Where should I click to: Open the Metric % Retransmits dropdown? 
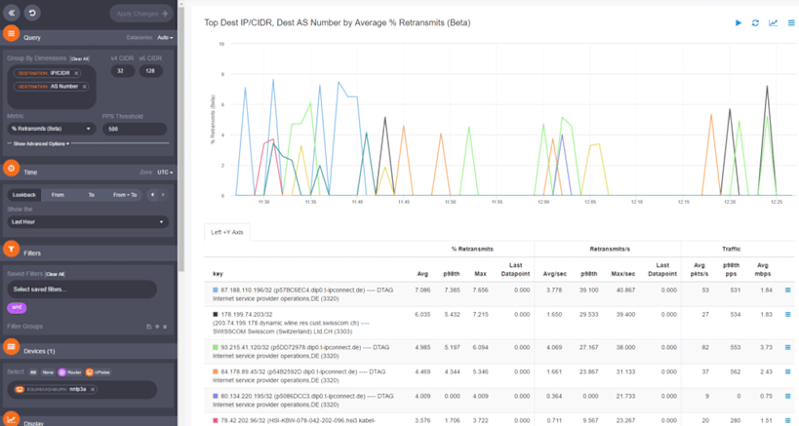pyautogui.click(x=51, y=129)
